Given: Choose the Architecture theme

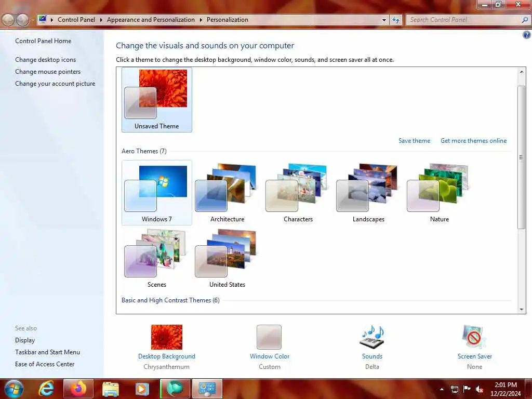Looking at the screenshot, I should (x=228, y=193).
